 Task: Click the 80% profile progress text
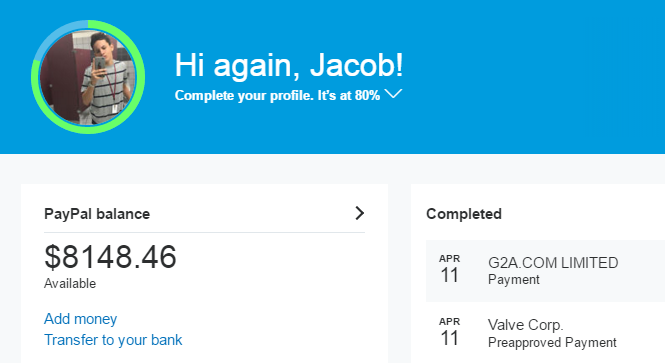[367, 95]
